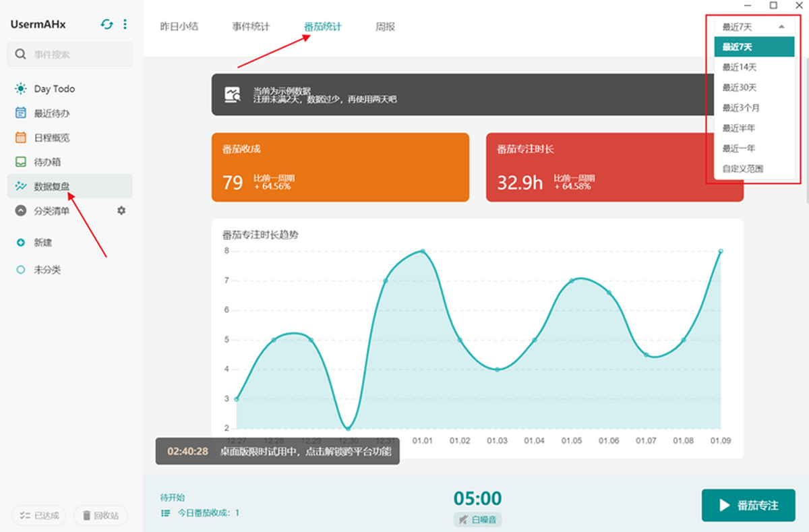This screenshot has width=809, height=532.
Task: Collapse the 最近7天 range dropdown
Action: [x=753, y=27]
